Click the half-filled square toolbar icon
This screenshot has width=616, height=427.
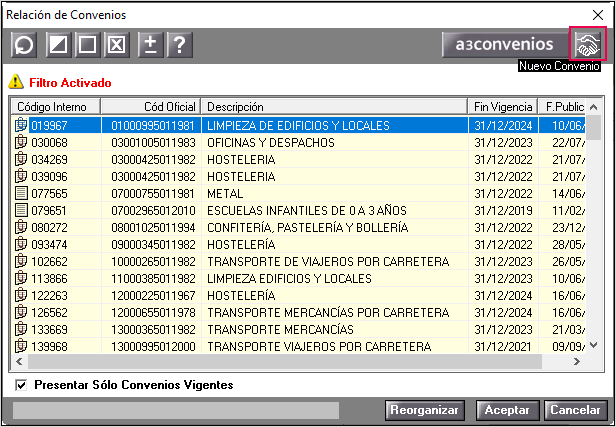pyautogui.click(x=59, y=45)
